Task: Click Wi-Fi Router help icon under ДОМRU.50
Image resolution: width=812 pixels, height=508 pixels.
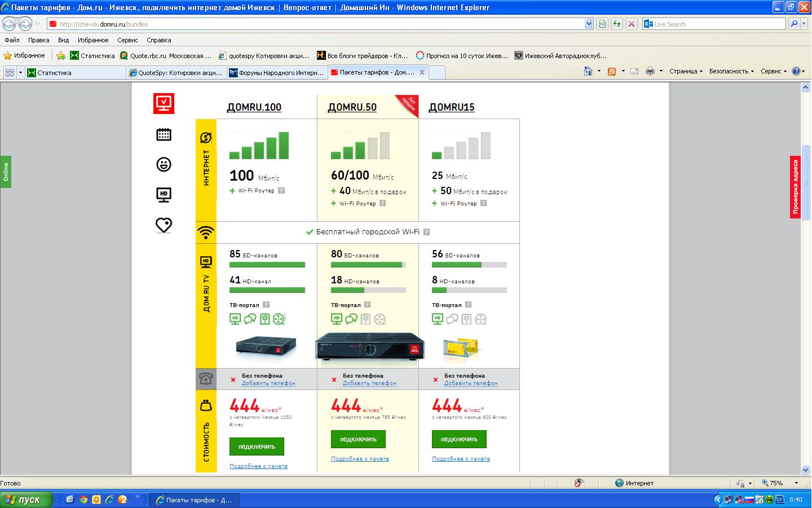Action: (x=382, y=203)
